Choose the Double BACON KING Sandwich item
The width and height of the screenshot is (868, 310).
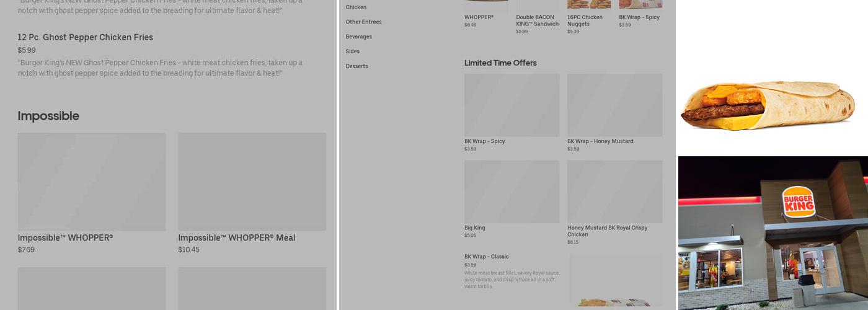pyautogui.click(x=538, y=20)
